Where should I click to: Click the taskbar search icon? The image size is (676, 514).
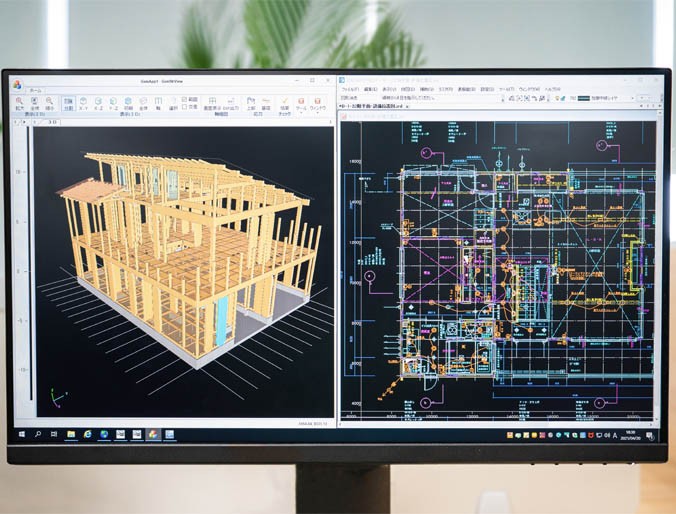click(38, 435)
